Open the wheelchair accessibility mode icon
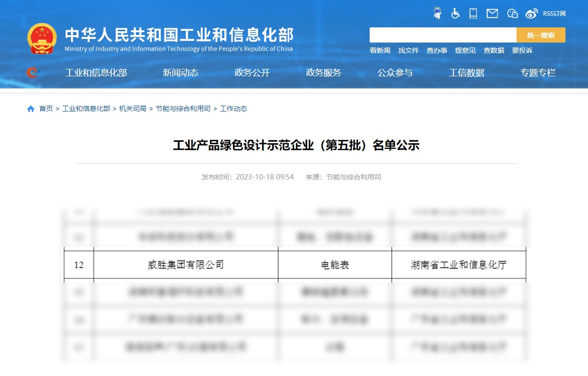This screenshot has width=588, height=376. [x=455, y=13]
